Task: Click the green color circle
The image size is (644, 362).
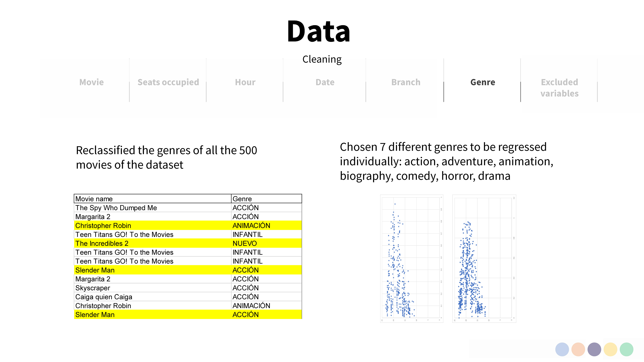Action: [x=627, y=349]
